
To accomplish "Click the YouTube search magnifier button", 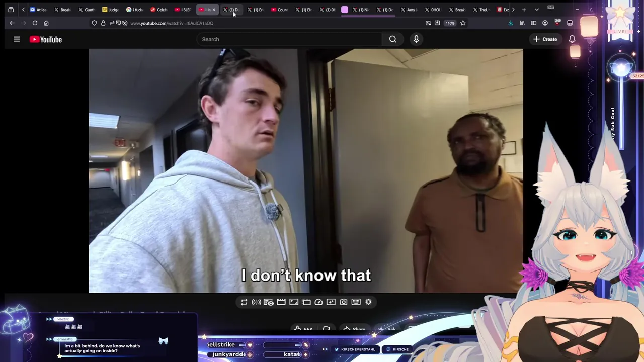I will 393,39.
